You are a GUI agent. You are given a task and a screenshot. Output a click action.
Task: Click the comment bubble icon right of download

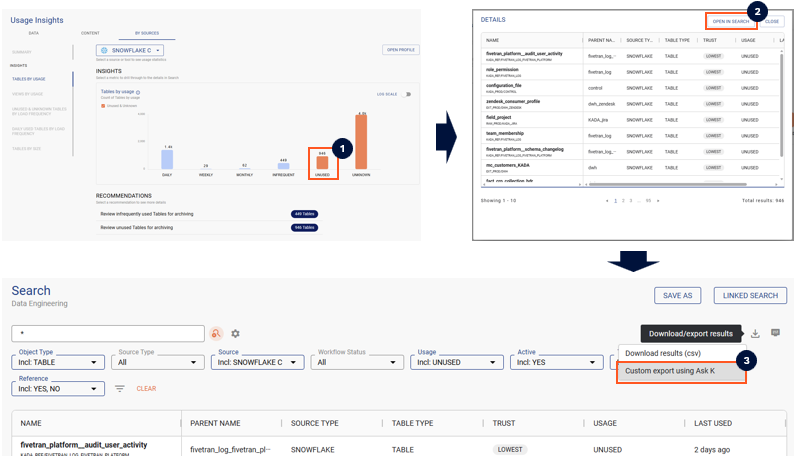click(x=775, y=333)
